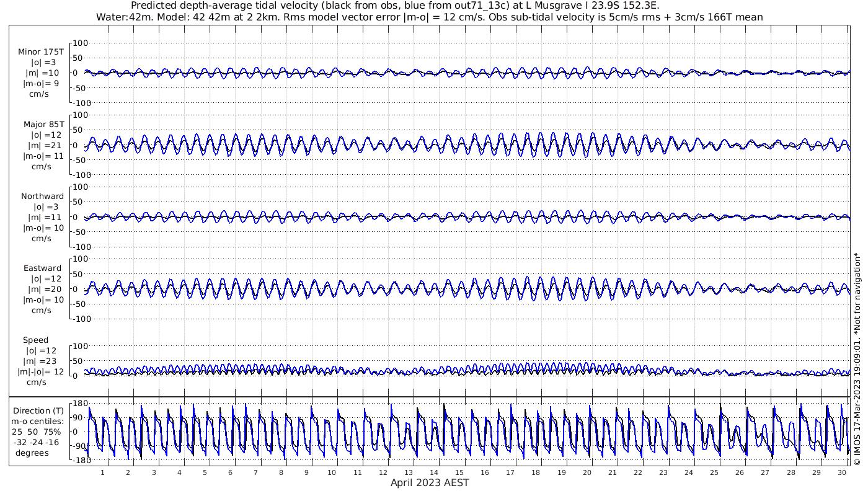Click the date label '30' on the x-axis
The height and width of the screenshot is (496, 868).
click(x=841, y=472)
